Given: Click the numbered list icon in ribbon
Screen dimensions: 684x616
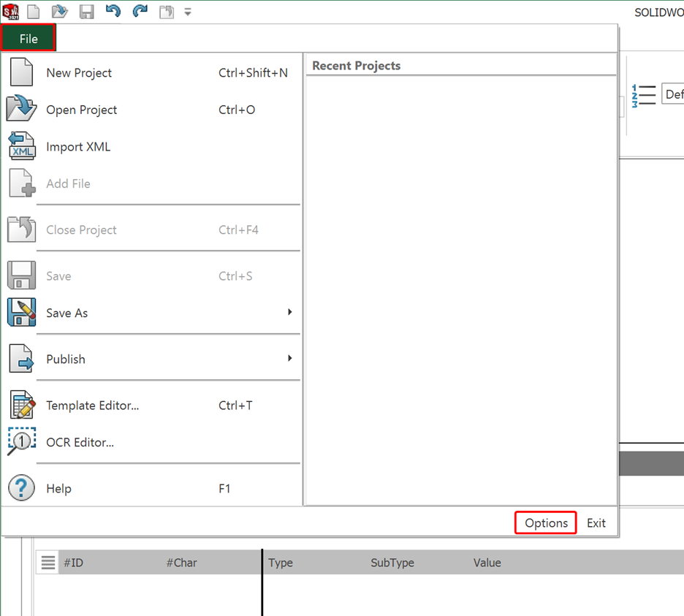Looking at the screenshot, I should 643,96.
